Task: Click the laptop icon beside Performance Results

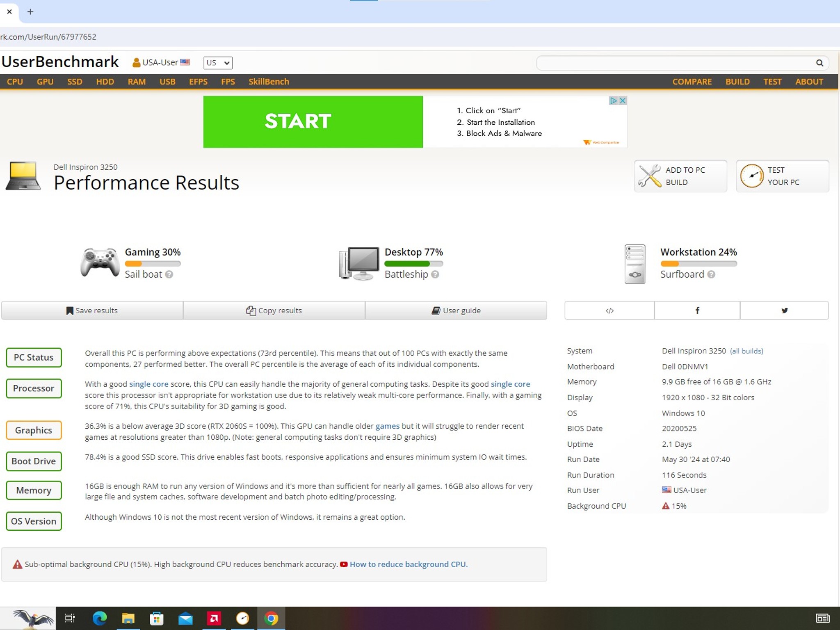Action: [23, 176]
